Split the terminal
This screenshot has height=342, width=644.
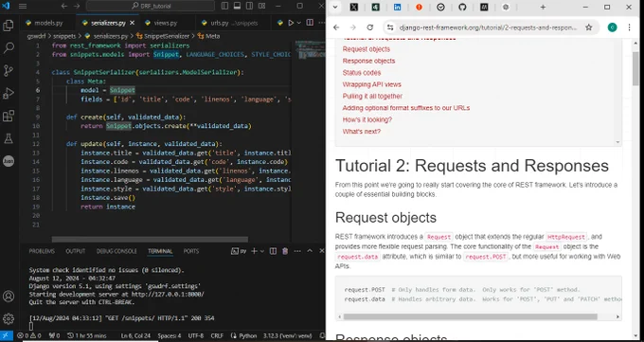pyautogui.click(x=273, y=251)
